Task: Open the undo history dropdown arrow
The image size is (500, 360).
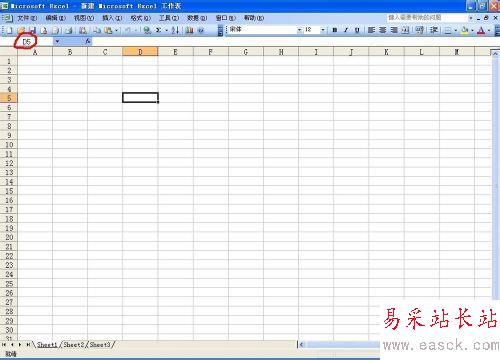Action: click(x=136, y=30)
